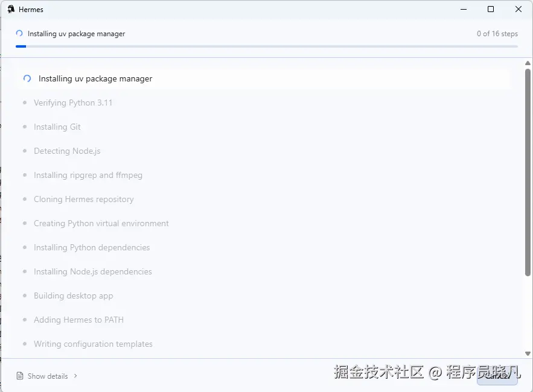533x392 pixels.
Task: Click the scroll up arrow of step list
Action: click(528, 63)
